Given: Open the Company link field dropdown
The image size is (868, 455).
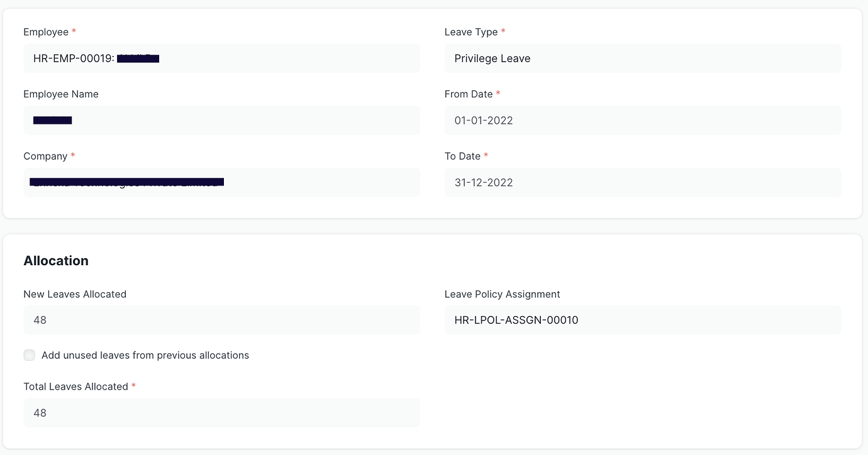Looking at the screenshot, I should 221,182.
